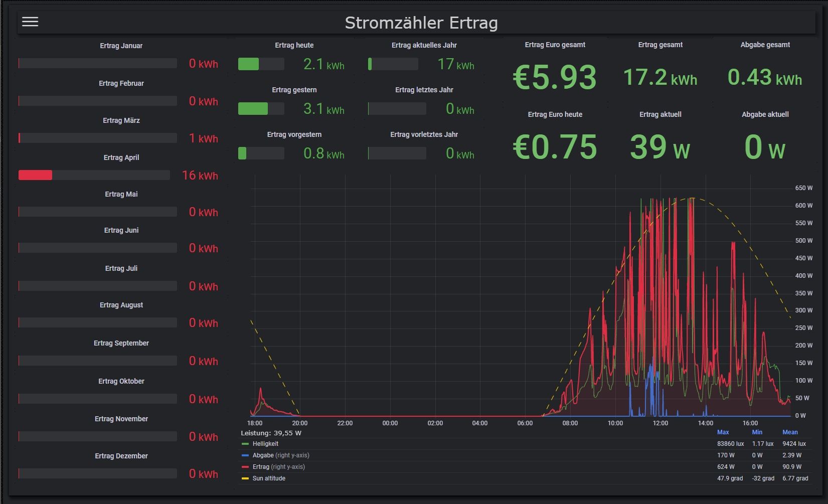Open the Ertrag vorletztes Jahr panel title
This screenshot has width=828, height=504.
coord(424,134)
